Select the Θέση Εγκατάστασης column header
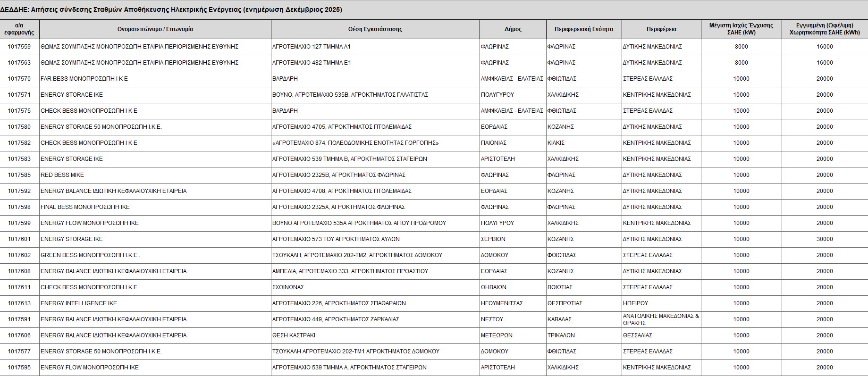This screenshot has width=868, height=376. click(375, 29)
